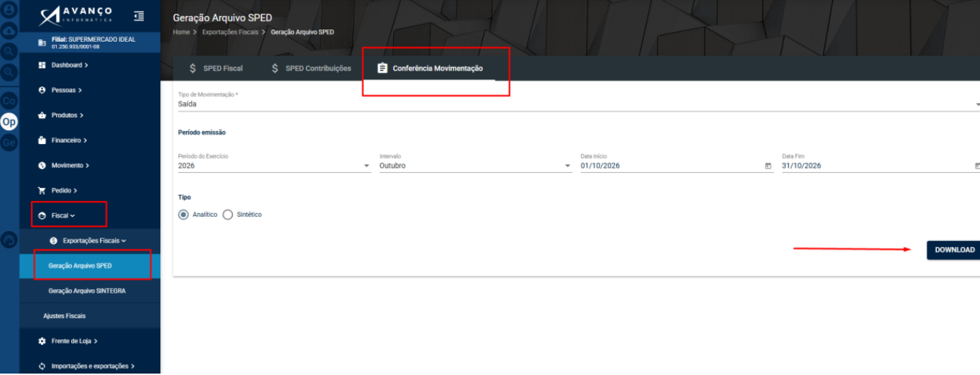Expand the Pedido sidebar menu
Screen dimensions: 980x375
(90, 191)
